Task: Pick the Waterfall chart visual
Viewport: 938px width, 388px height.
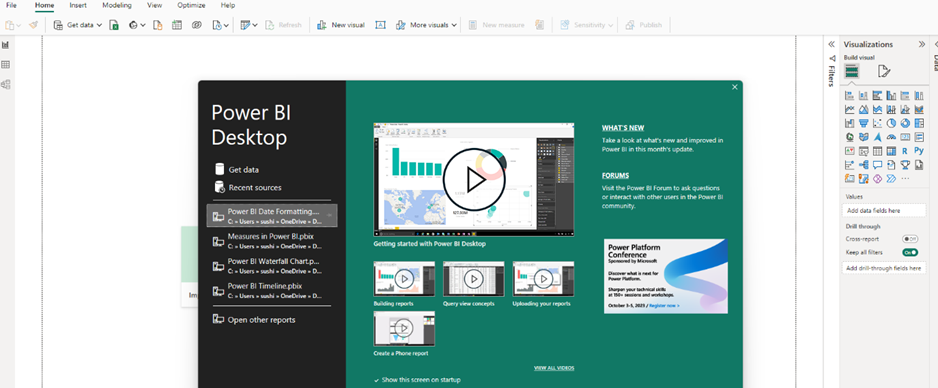Action: pyautogui.click(x=849, y=123)
